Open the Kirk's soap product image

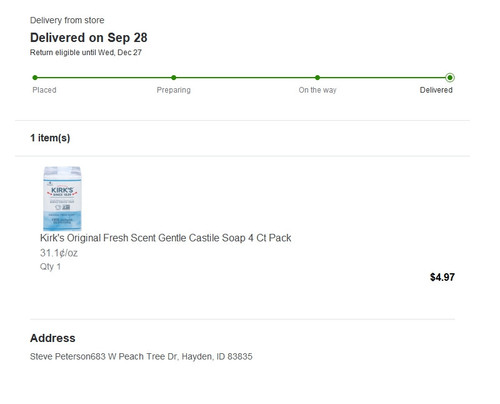coord(62,198)
